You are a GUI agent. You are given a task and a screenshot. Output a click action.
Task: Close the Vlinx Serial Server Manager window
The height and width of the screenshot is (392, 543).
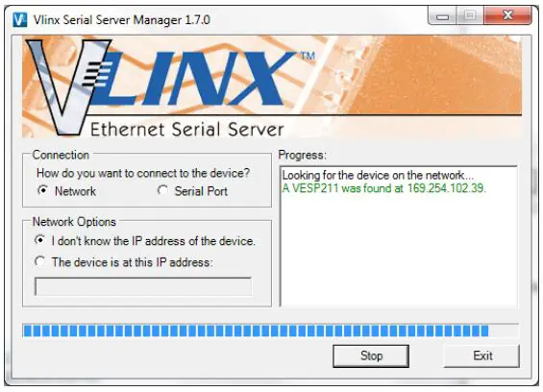[x=507, y=15]
